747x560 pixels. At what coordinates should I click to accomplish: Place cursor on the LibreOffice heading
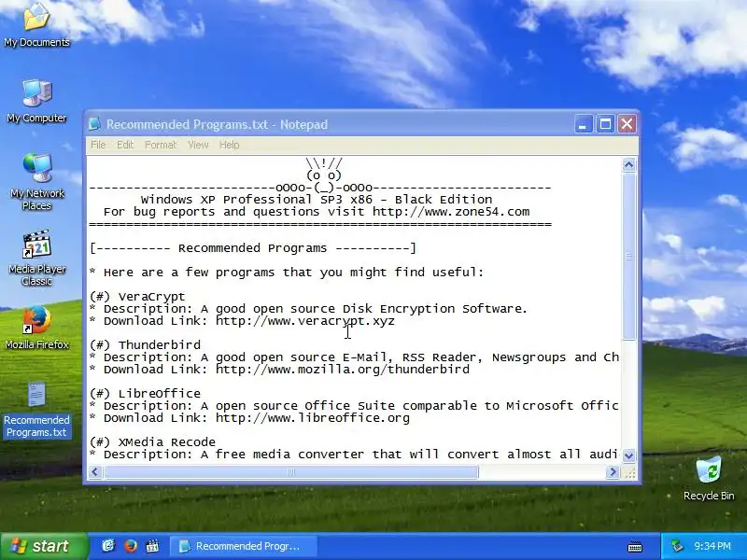pos(159,394)
